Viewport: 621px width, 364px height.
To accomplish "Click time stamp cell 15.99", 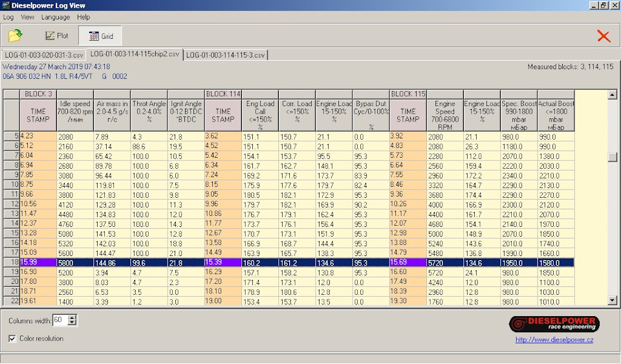I will pyautogui.click(x=38, y=262).
